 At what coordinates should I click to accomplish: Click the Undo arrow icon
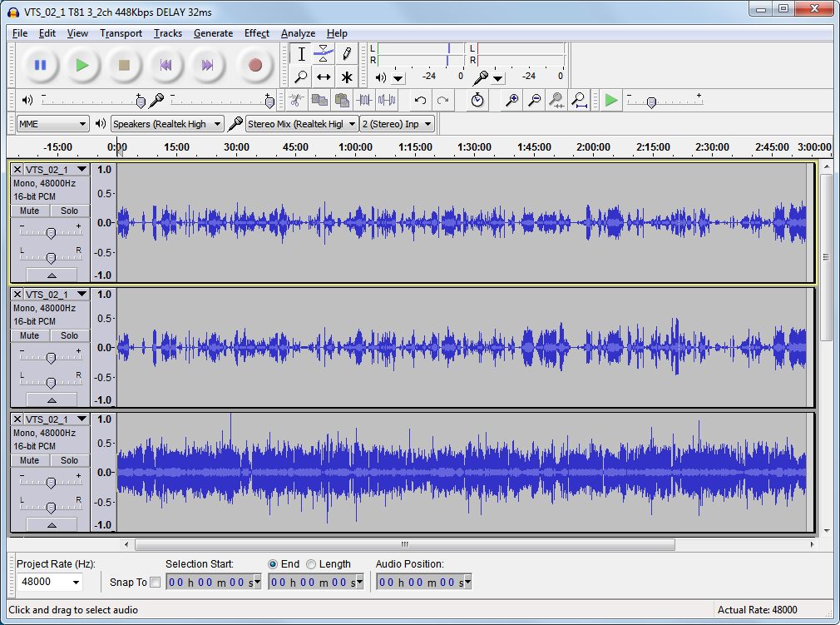tap(420, 100)
